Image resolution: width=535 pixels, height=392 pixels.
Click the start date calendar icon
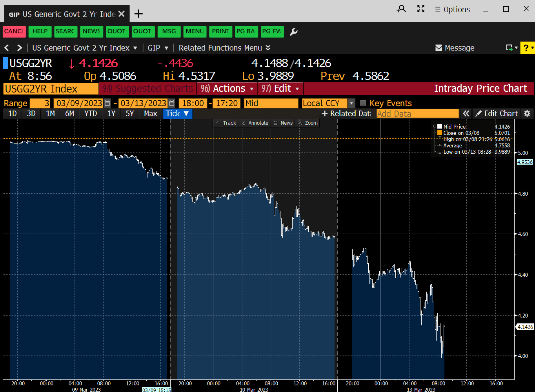(x=107, y=103)
